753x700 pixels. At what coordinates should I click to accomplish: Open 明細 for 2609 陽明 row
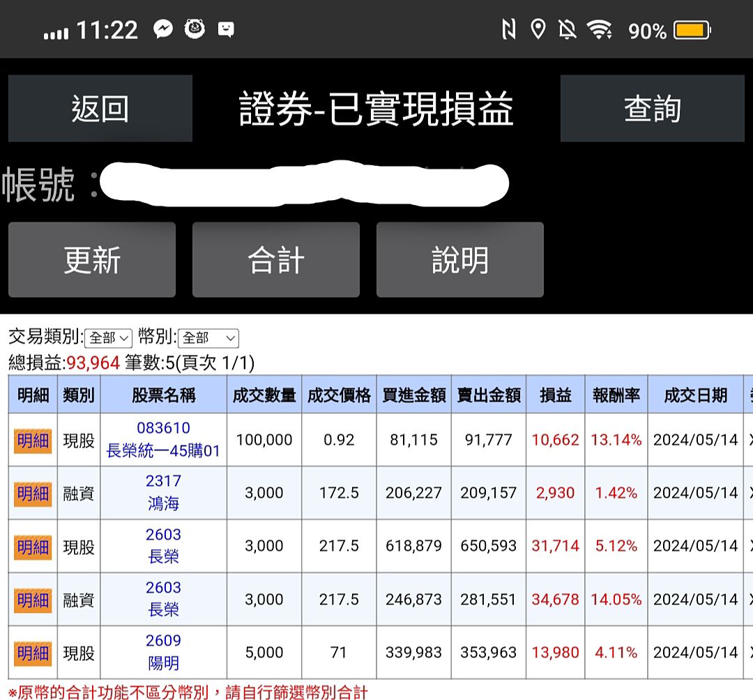point(33,653)
